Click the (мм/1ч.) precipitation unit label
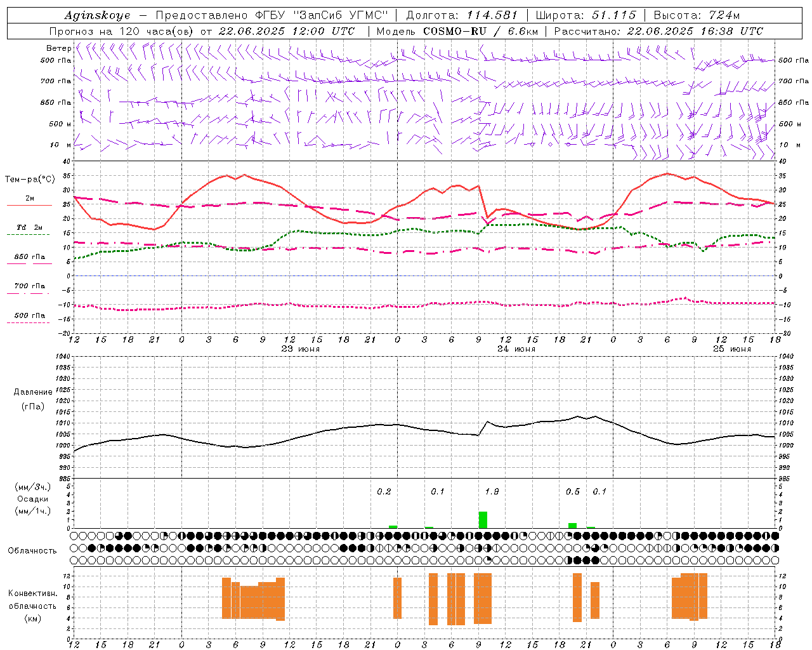812x650 pixels. (x=32, y=511)
